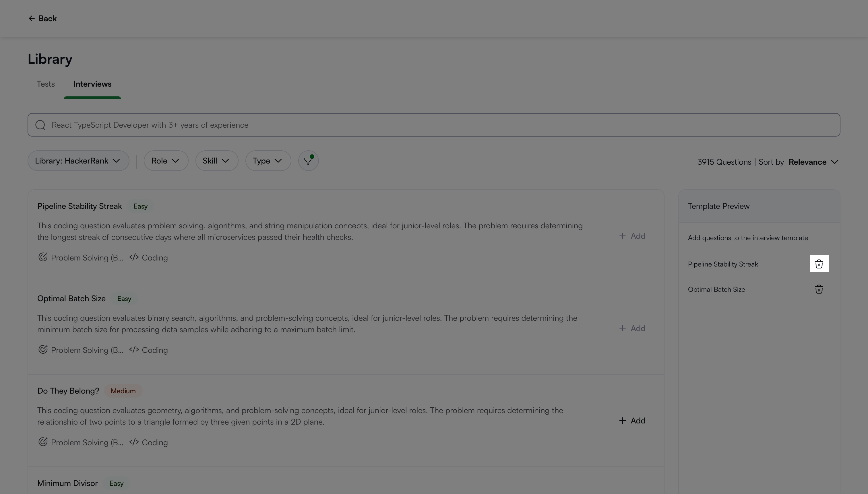Click the Do They Belong? description text
Screen dimensions: 868x494
(x=300, y=416)
